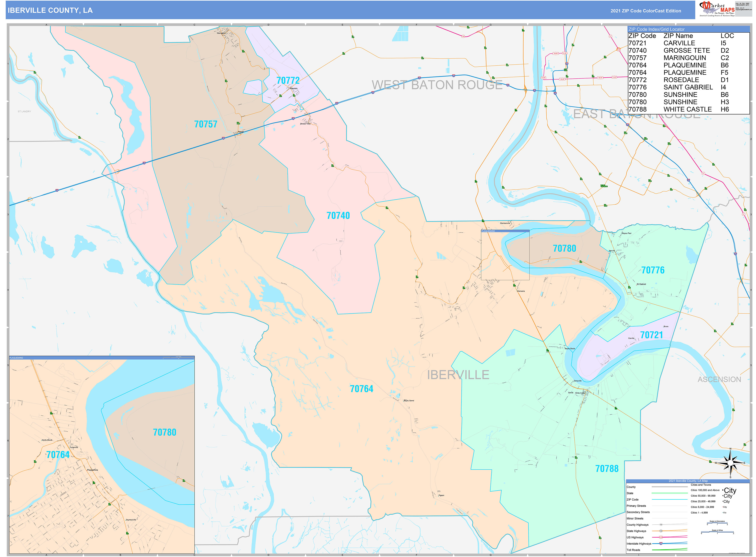Image resolution: width=756 pixels, height=557 pixels.
Task: Click 'Cities 100,000 and Above' legend entry
Action: 705,490
